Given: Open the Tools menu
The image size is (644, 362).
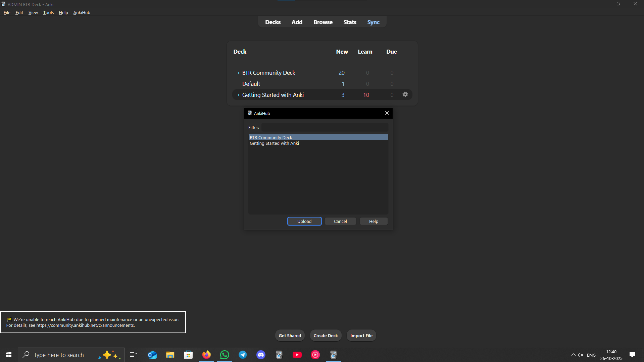Looking at the screenshot, I should click(48, 13).
